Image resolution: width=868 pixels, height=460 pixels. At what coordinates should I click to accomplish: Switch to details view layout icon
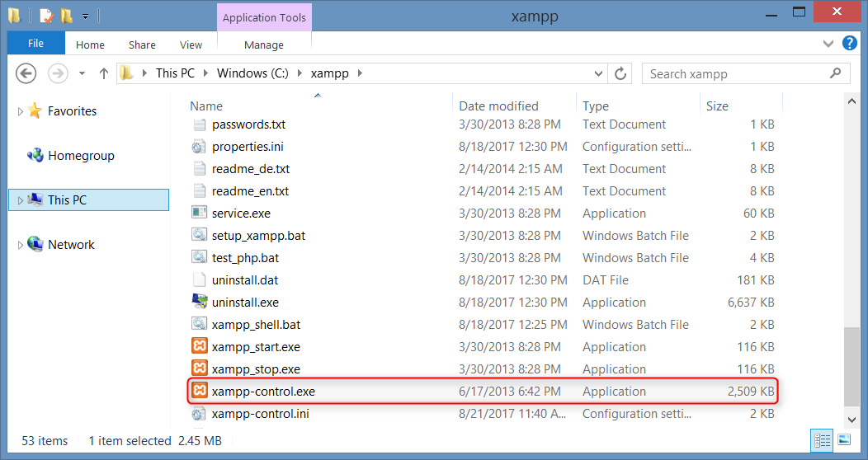pyautogui.click(x=822, y=440)
